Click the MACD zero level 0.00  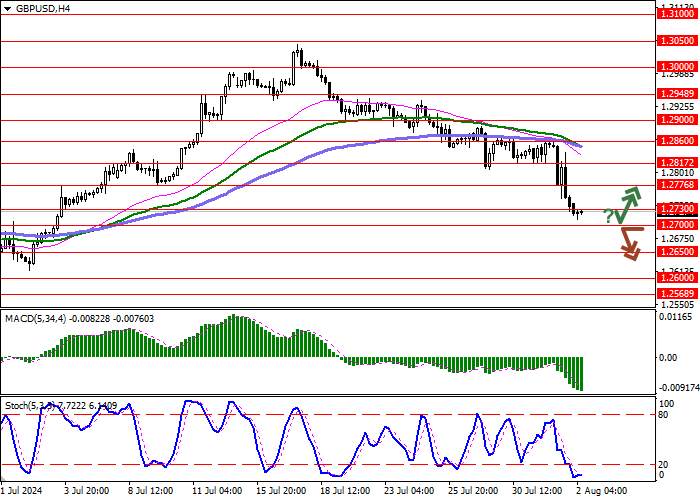668,358
